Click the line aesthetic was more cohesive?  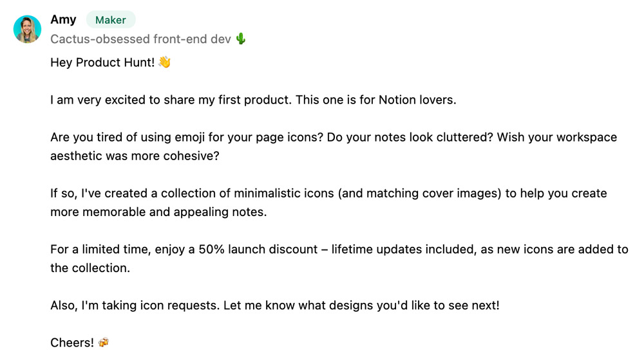(x=135, y=156)
